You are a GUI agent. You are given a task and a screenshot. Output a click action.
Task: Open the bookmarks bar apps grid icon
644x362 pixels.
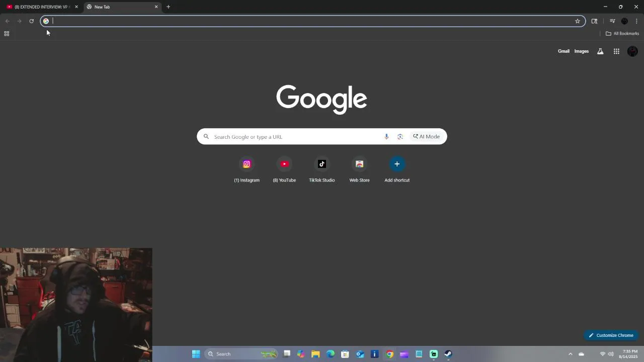(7, 34)
